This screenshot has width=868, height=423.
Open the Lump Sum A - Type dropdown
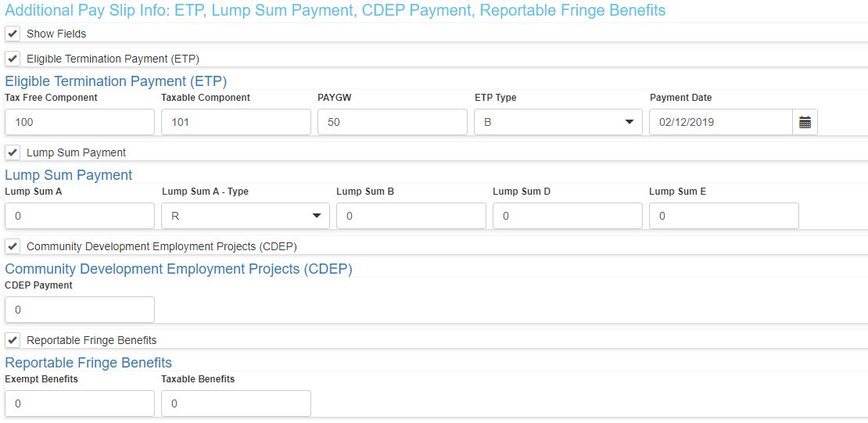coord(246,216)
